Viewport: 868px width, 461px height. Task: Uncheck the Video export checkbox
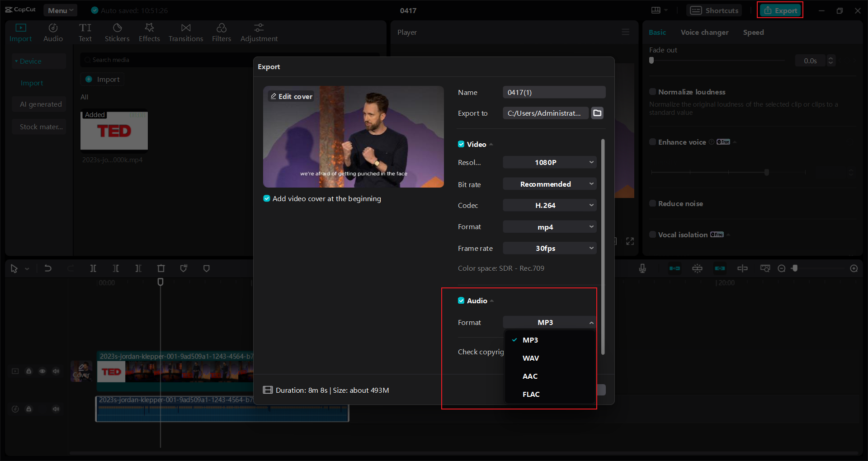(461, 144)
